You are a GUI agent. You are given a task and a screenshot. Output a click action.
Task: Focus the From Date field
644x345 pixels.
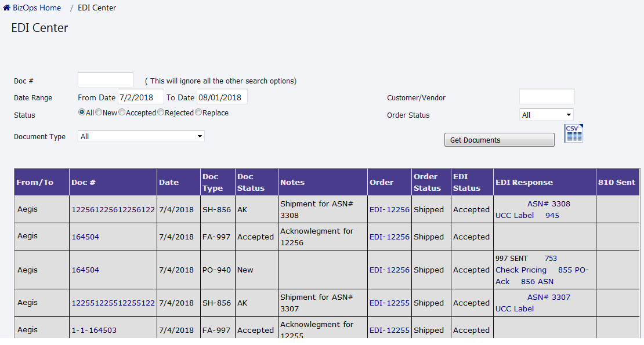click(x=140, y=97)
